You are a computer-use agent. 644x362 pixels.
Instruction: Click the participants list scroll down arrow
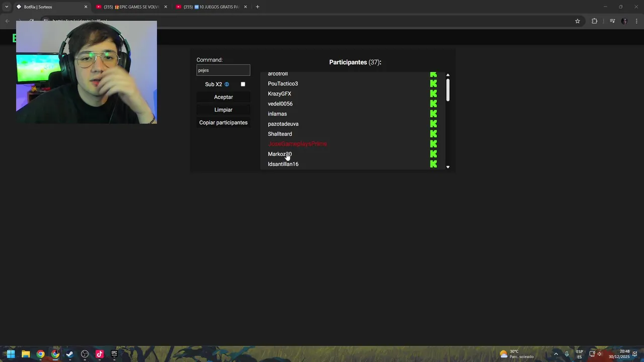448,167
